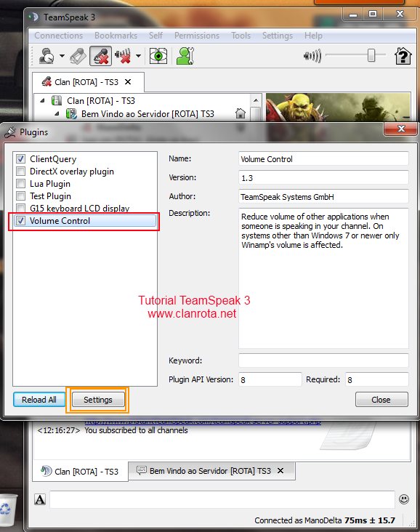Open the Permissions menu
Screen dimensions: 420x532
pos(197,36)
